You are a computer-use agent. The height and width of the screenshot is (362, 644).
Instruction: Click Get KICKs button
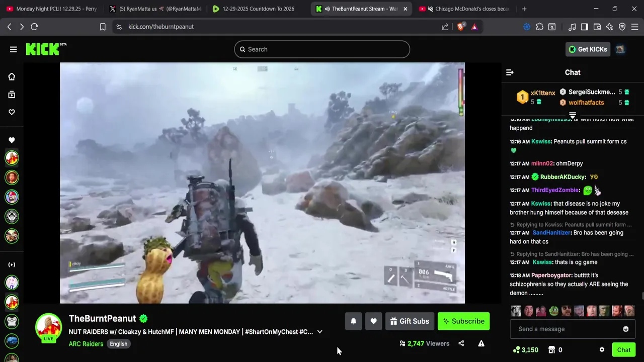point(588,49)
